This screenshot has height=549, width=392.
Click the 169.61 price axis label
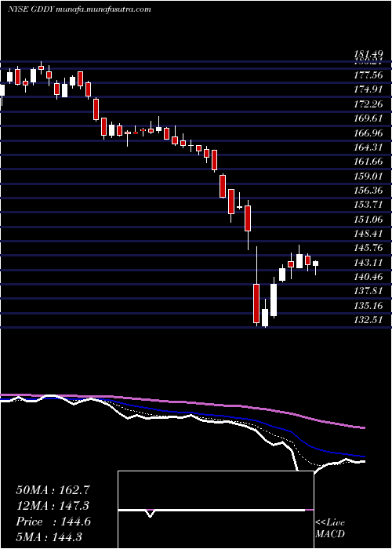(368, 118)
